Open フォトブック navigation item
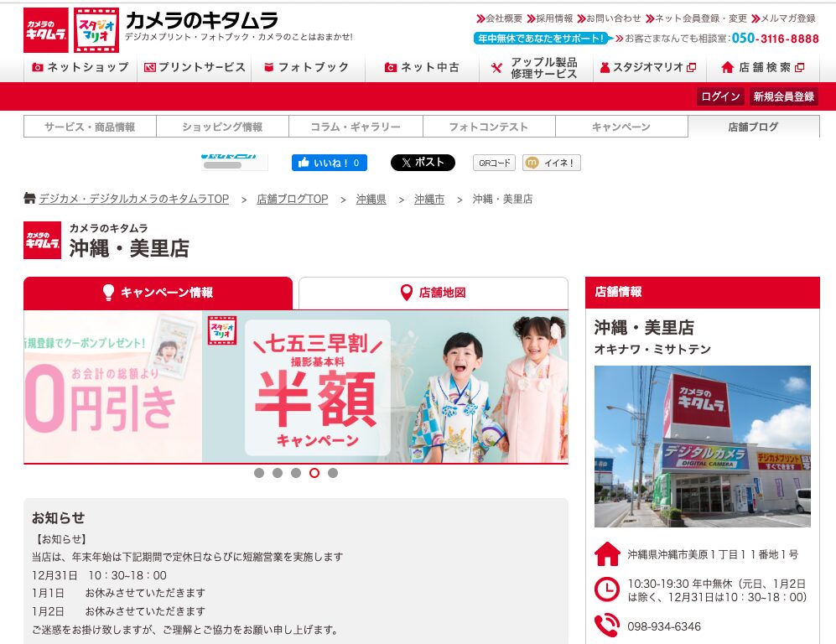Viewport: 836px width, 644px height. 309,67
